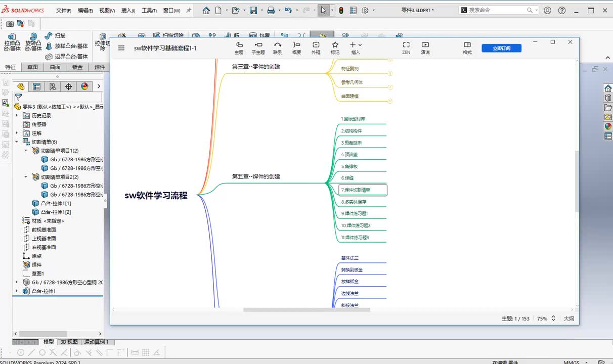Open the New document dropdown arrow

coord(226,10)
